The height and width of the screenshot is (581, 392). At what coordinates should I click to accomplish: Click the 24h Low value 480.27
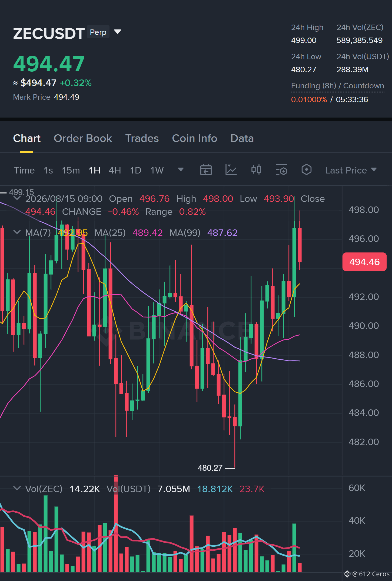pyautogui.click(x=304, y=70)
